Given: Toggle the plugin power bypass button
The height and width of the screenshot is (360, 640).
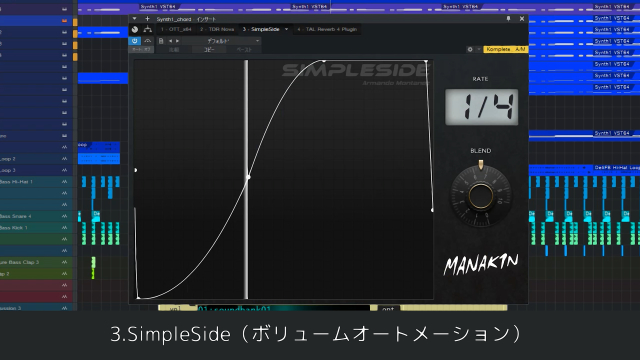Looking at the screenshot, I should tap(135, 41).
